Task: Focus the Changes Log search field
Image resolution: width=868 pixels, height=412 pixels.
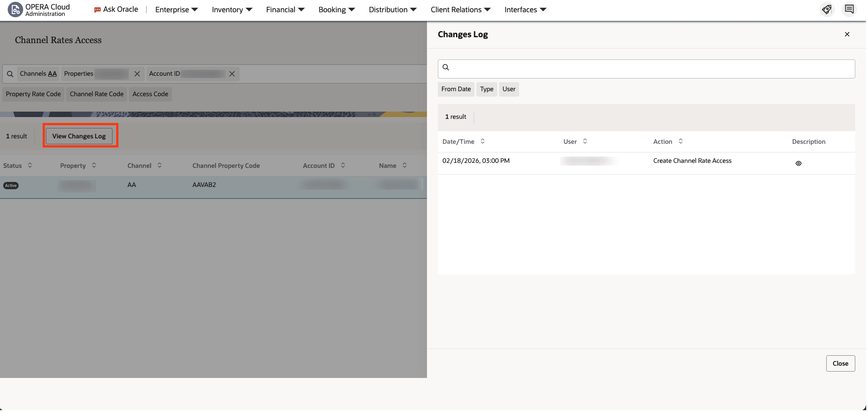Action: tap(646, 69)
